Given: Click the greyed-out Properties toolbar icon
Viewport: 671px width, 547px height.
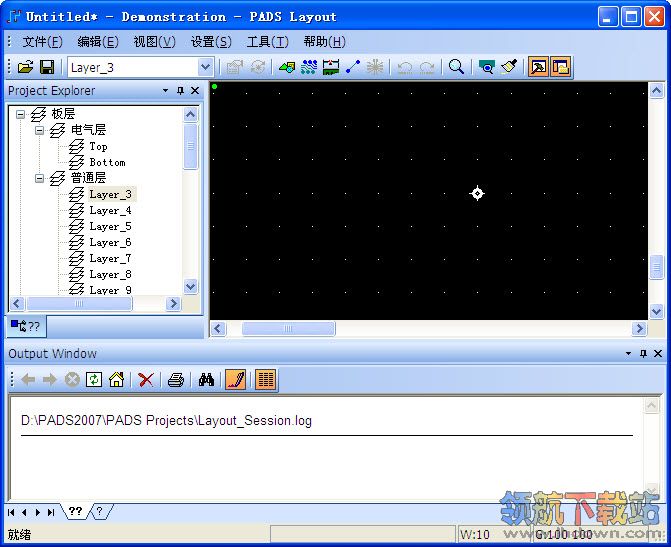Looking at the screenshot, I should (x=235, y=67).
